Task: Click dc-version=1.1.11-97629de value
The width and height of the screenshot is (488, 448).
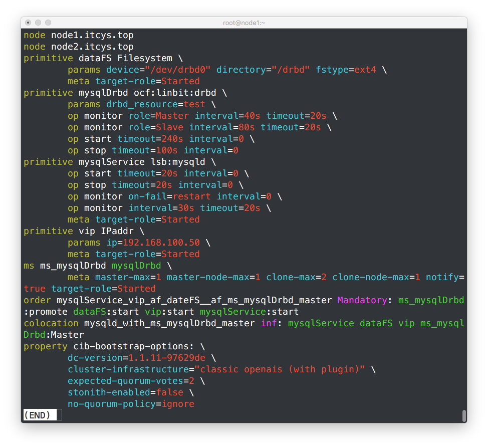Action: 136,358
